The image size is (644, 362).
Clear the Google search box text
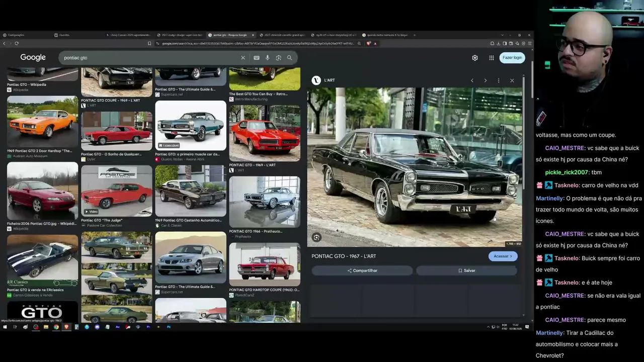tap(243, 58)
